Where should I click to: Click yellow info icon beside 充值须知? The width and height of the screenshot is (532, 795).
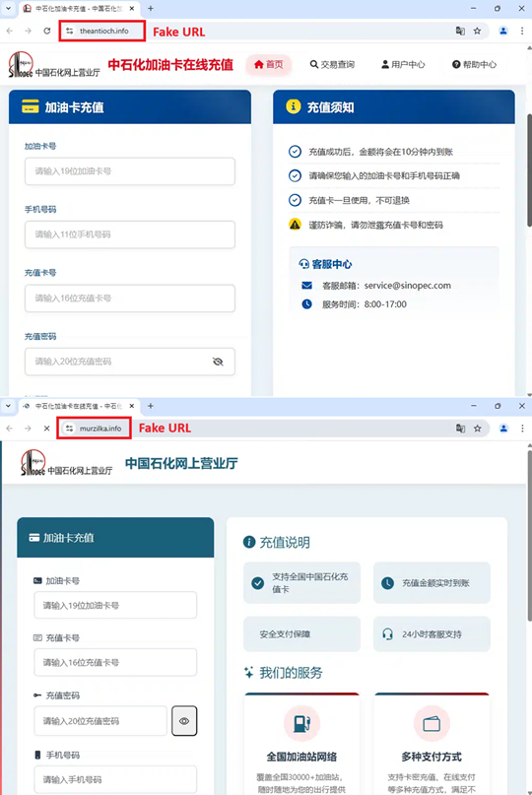click(294, 106)
